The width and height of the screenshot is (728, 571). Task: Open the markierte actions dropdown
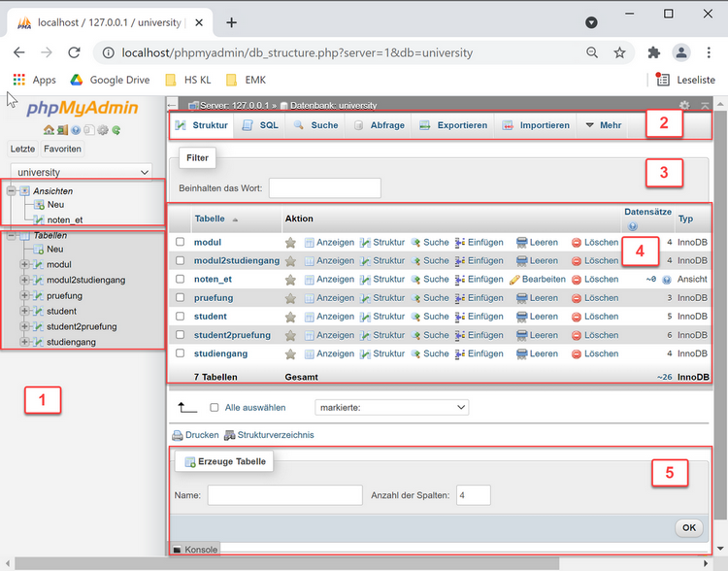392,408
